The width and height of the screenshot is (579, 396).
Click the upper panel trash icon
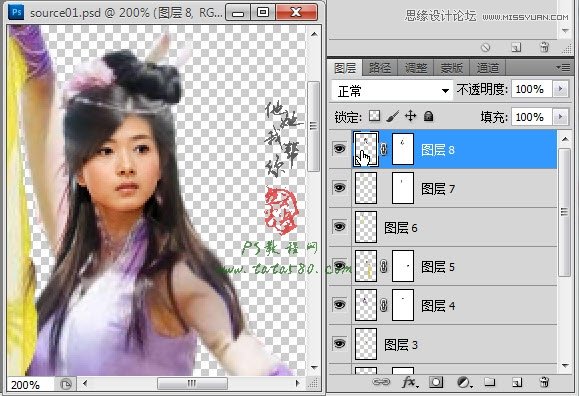pyautogui.click(x=544, y=47)
